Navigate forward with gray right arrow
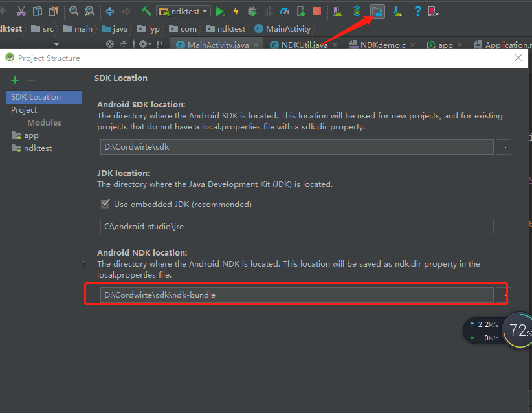Screen dimensions: 532x413 pos(126,12)
